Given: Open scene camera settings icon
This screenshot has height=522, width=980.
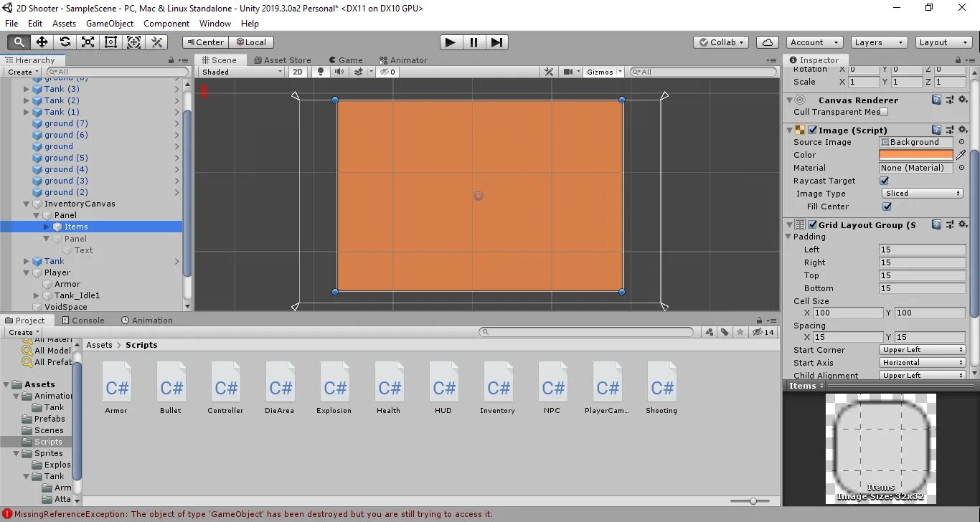Looking at the screenshot, I should point(571,72).
